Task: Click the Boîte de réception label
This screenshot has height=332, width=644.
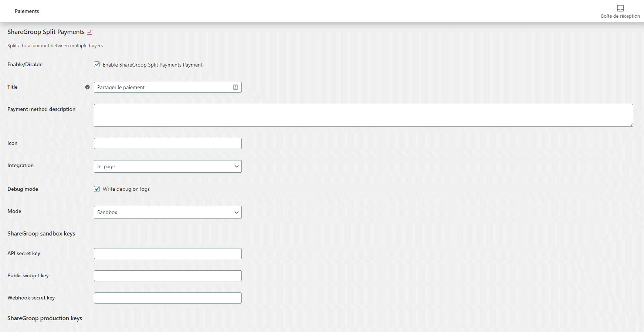Action: (x=620, y=16)
